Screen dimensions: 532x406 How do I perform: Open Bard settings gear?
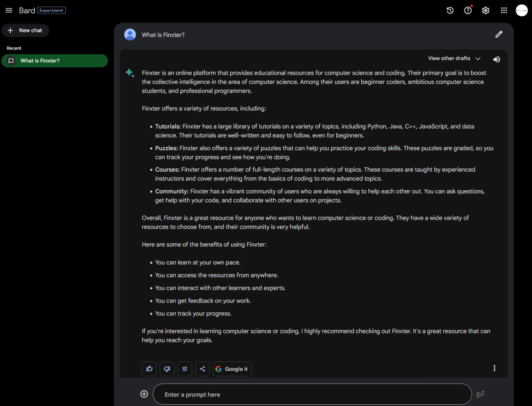486,10
